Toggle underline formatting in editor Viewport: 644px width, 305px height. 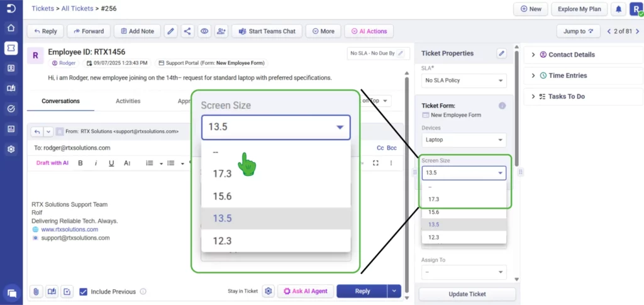111,163
